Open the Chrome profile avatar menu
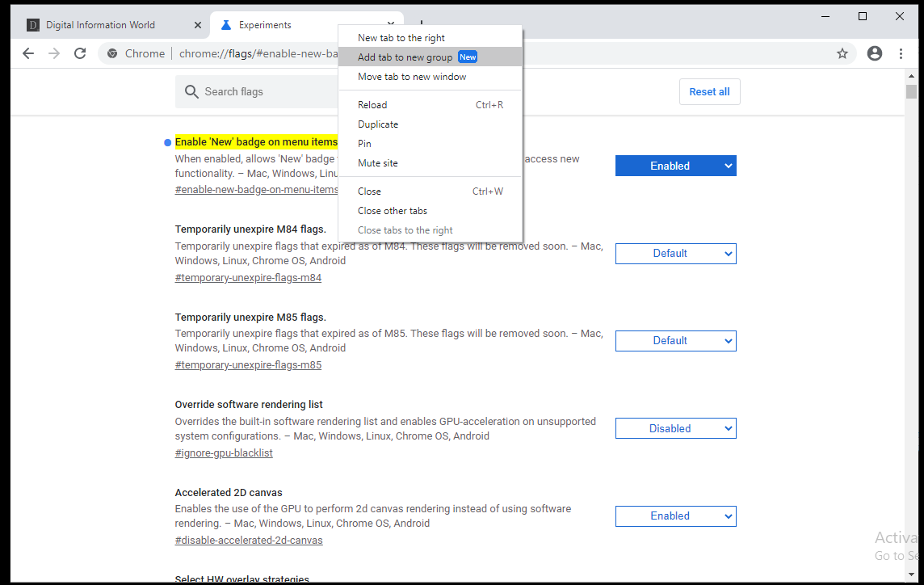The width and height of the screenshot is (924, 585). [x=874, y=53]
